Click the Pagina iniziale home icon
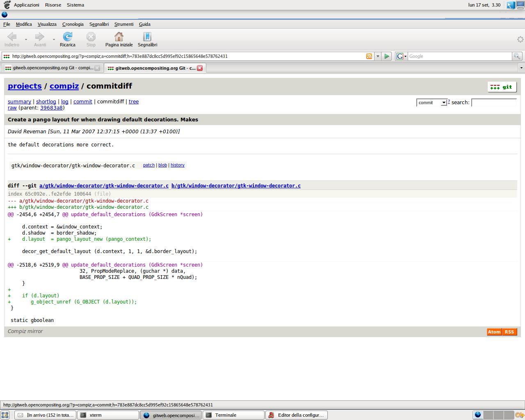The image size is (525, 420). [x=119, y=37]
